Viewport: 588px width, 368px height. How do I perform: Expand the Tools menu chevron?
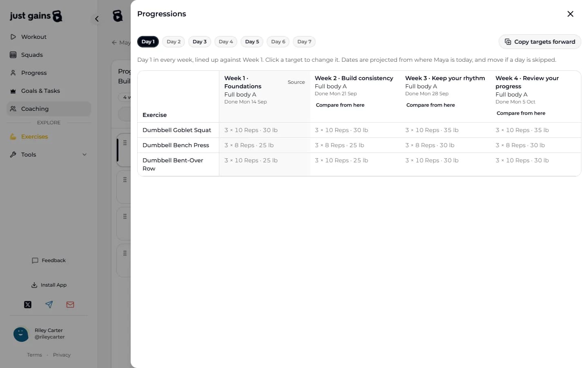pyautogui.click(x=85, y=155)
